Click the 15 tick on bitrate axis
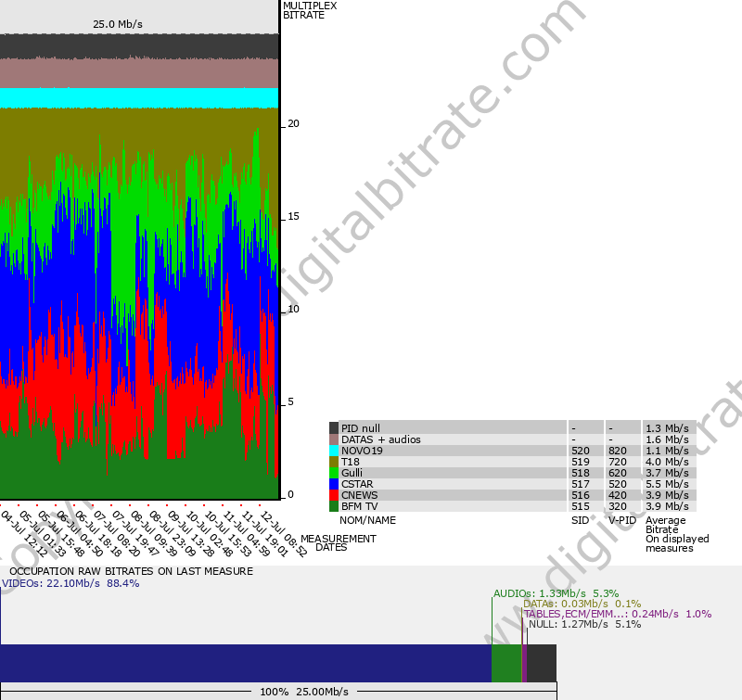742x700 pixels. click(293, 216)
